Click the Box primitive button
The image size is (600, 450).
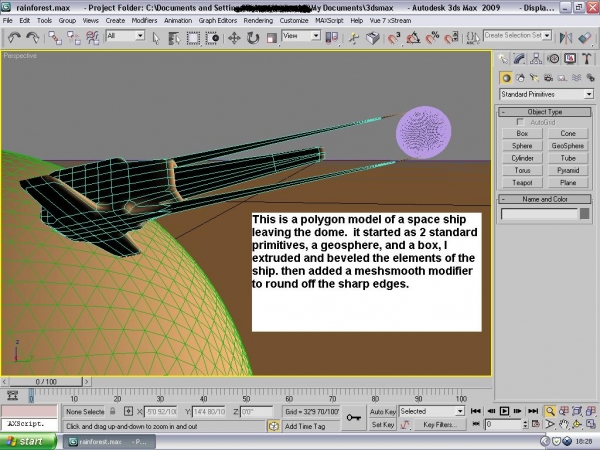tap(522, 134)
